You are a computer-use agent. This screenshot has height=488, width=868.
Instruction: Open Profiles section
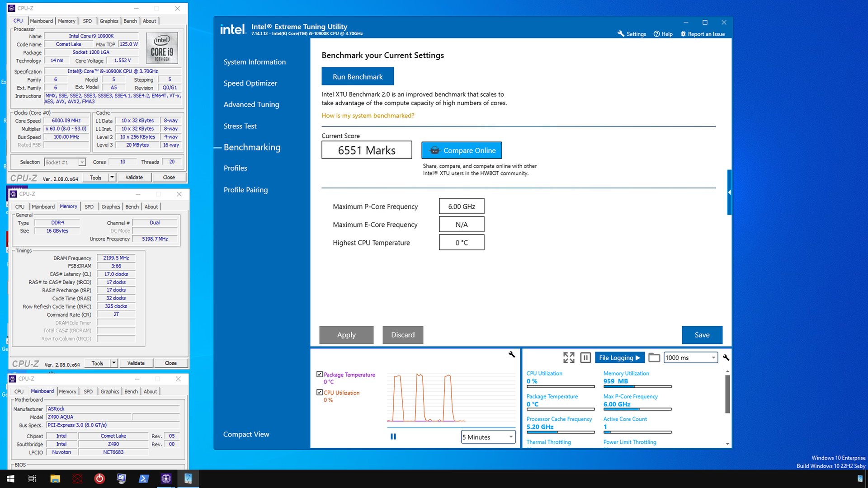(236, 168)
